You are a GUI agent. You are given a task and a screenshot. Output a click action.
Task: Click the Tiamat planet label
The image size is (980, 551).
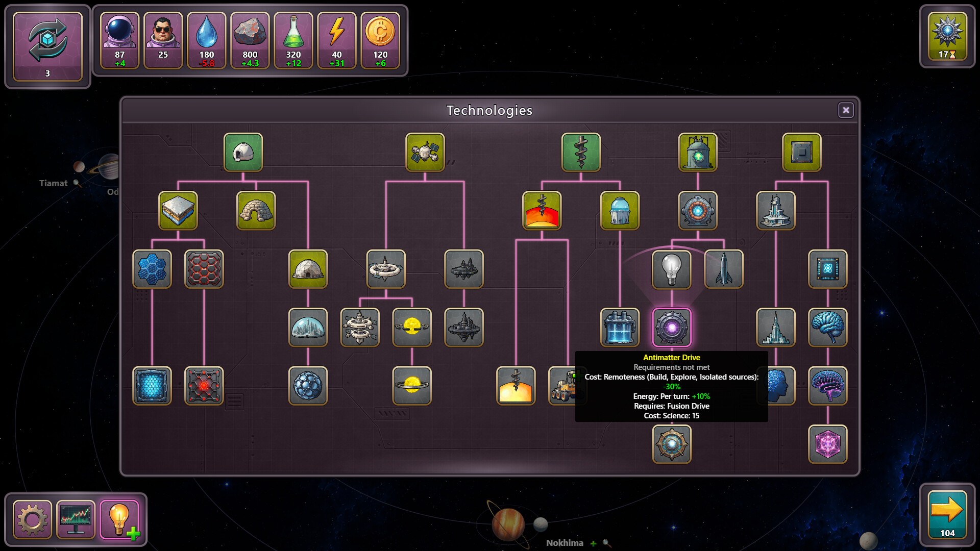point(53,183)
